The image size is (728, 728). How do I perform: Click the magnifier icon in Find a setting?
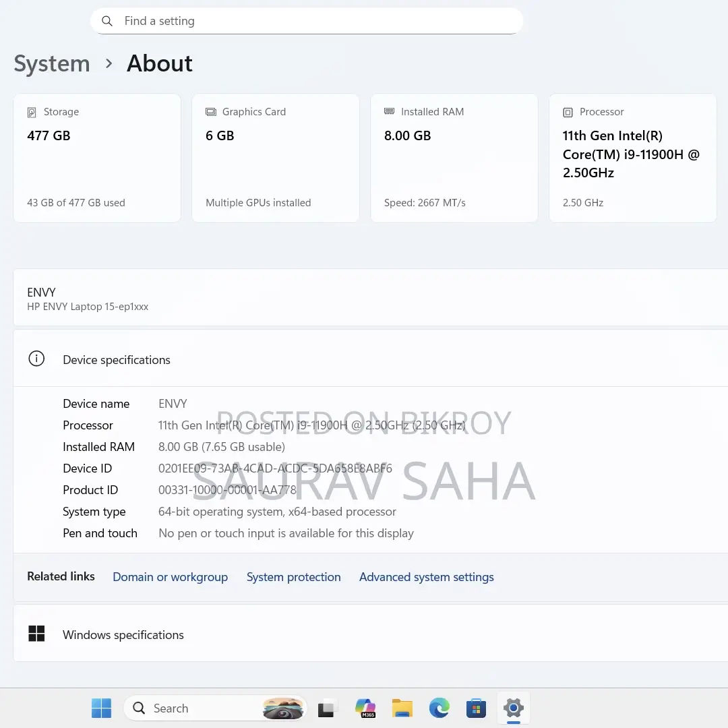pyautogui.click(x=107, y=21)
